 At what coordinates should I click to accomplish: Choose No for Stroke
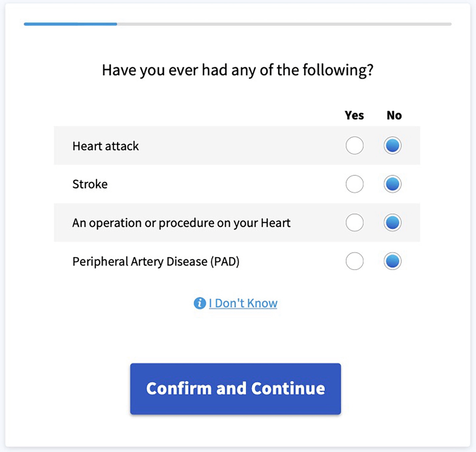[392, 184]
